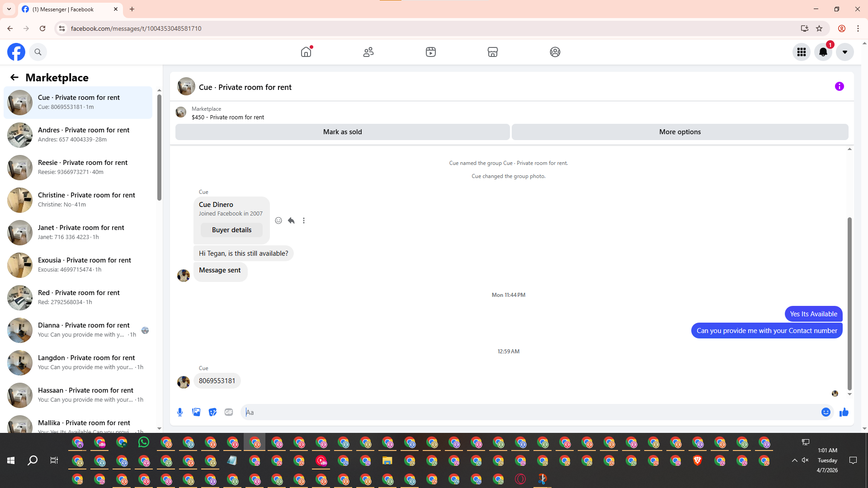Open the Chrome profile icon
Viewport: 868px width, 488px height.
point(842,28)
